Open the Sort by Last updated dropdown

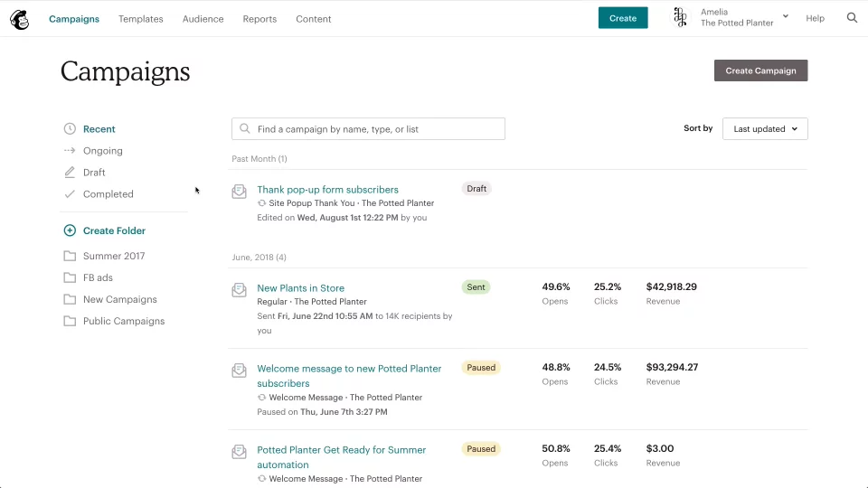[765, 129]
